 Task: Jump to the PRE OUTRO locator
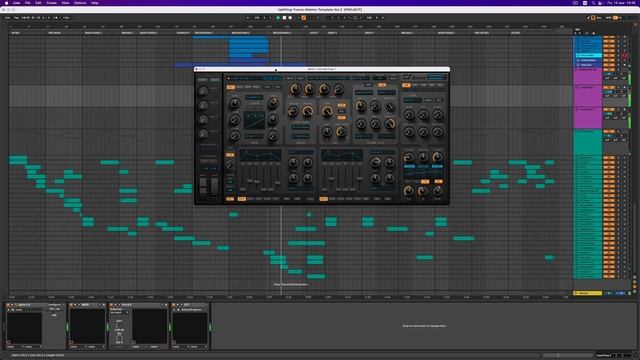(x=482, y=33)
